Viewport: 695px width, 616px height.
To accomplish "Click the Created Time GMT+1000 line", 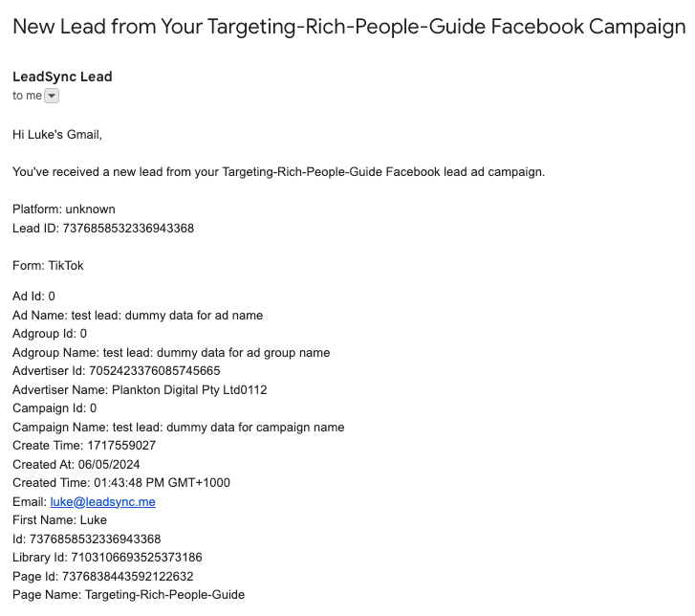I will pyautogui.click(x=121, y=482).
